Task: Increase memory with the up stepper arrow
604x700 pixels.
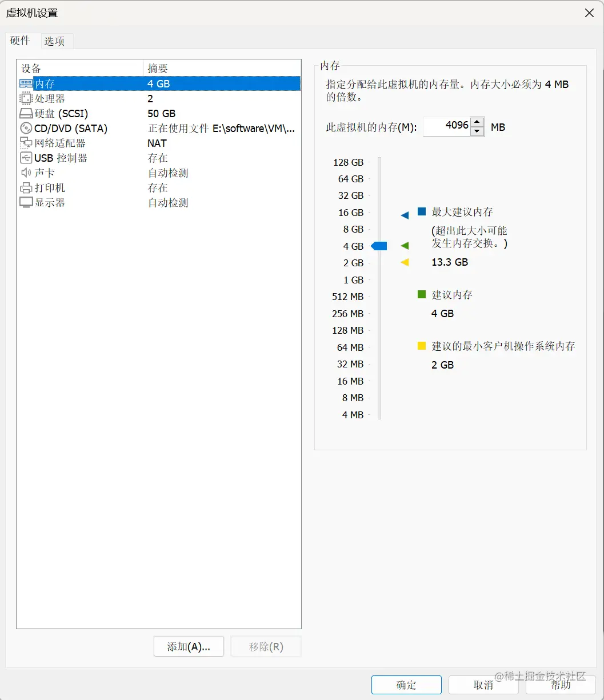Action: pyautogui.click(x=478, y=122)
